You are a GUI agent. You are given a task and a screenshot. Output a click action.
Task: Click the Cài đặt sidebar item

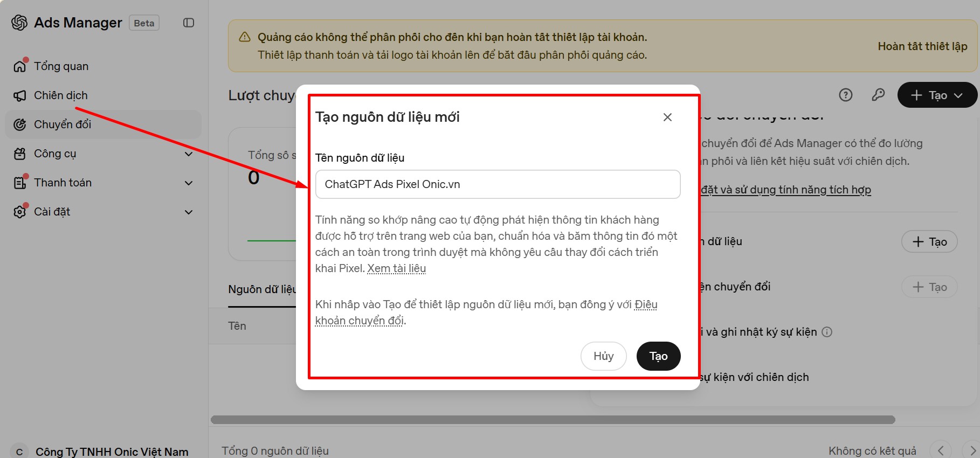point(103,212)
